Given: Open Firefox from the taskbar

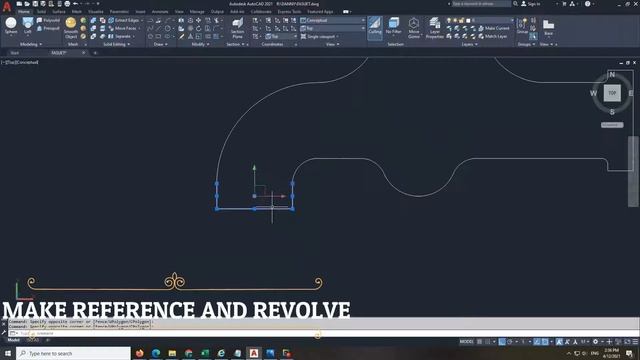Looking at the screenshot, I should point(140,353).
